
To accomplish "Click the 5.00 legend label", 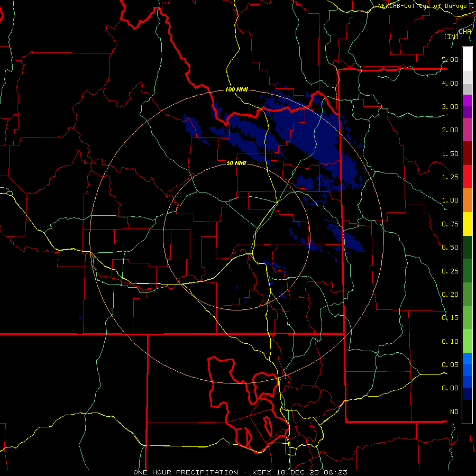I will (450, 59).
